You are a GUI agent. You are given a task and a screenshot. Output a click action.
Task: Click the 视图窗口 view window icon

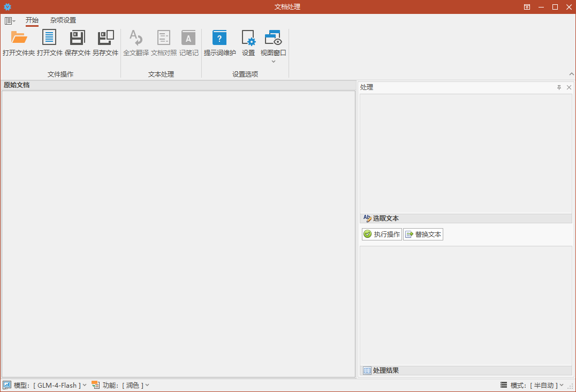click(273, 37)
